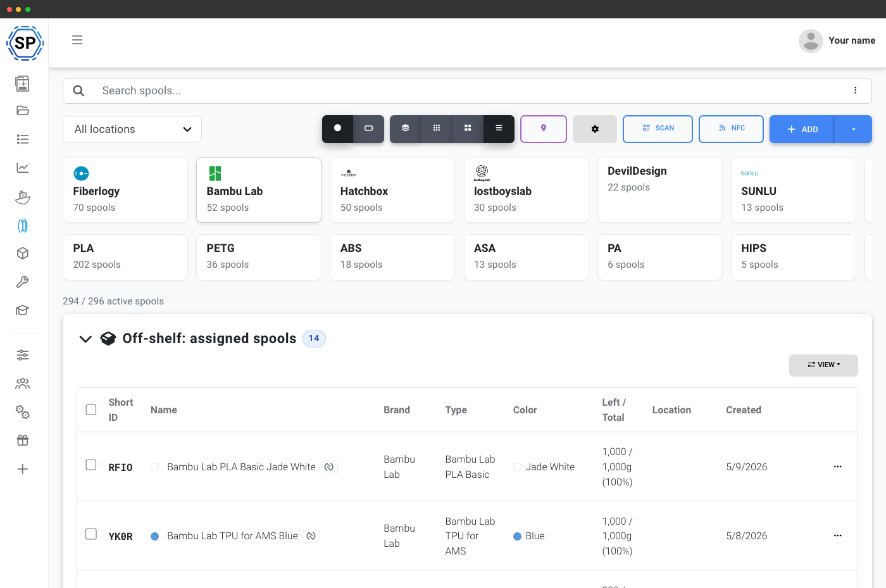Click the user avatar icon
Image resolution: width=886 pixels, height=588 pixels.
[811, 41]
